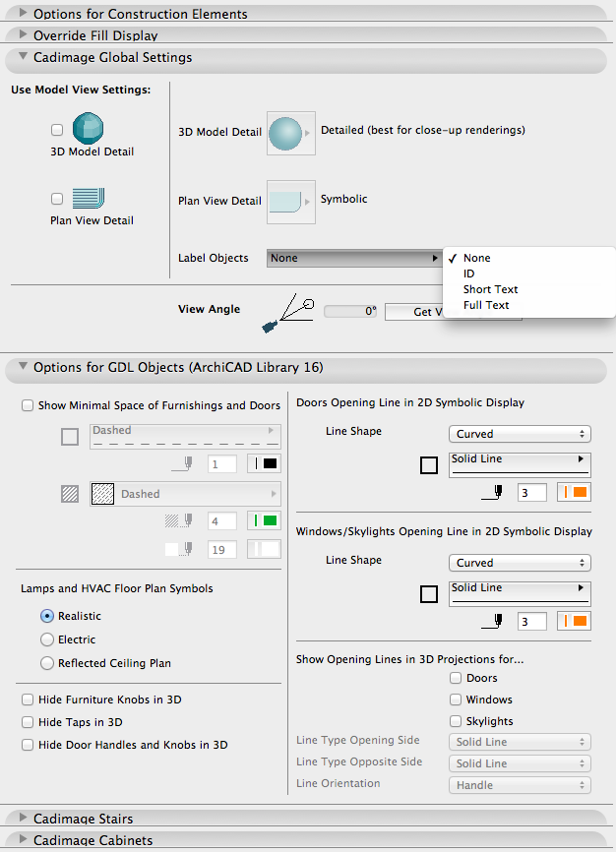This screenshot has width=616, height=852.
Task: Collapse Cadimage Global Settings section
Action: click(x=23, y=56)
